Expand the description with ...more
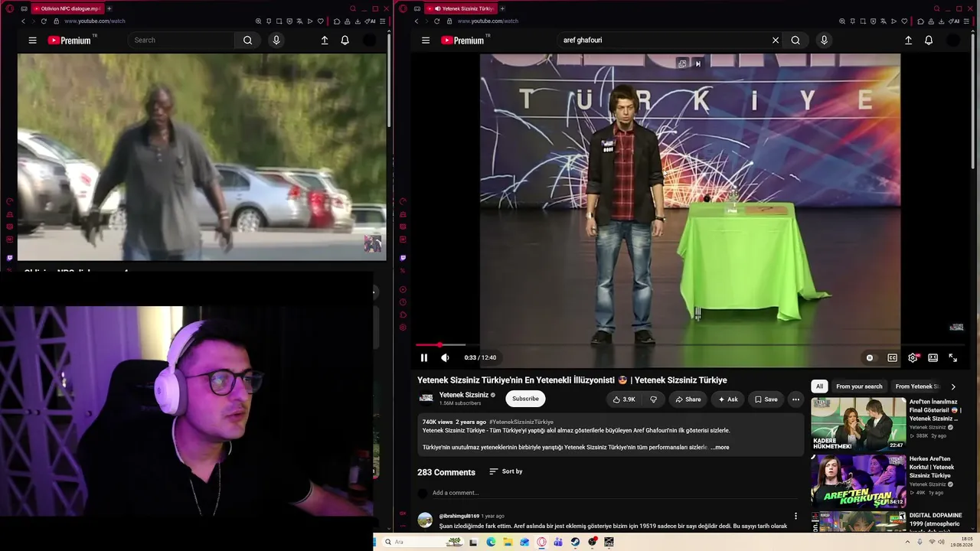 720,447
